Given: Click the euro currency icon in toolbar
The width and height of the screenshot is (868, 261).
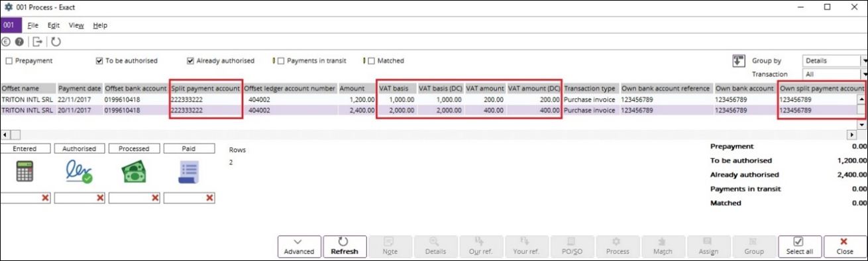Looking at the screenshot, I should (6, 42).
